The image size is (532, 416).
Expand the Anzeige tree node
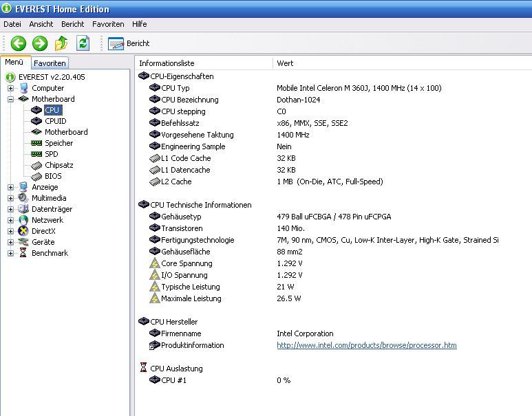click(x=10, y=187)
